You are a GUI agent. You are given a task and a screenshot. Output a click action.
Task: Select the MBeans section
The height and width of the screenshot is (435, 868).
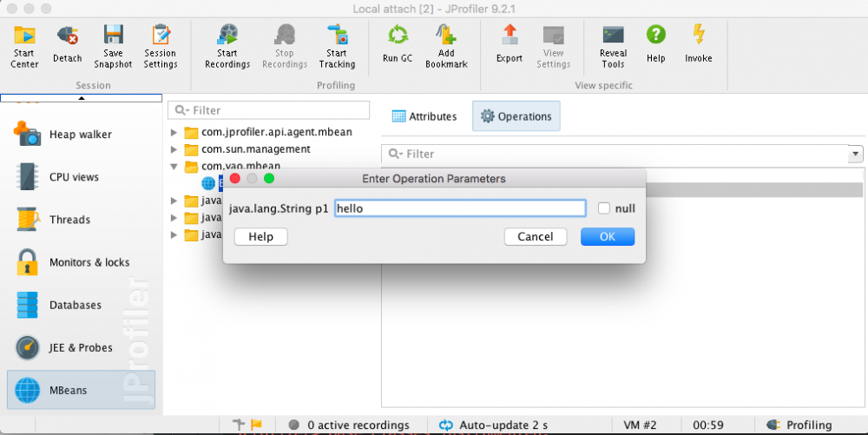pos(81,390)
